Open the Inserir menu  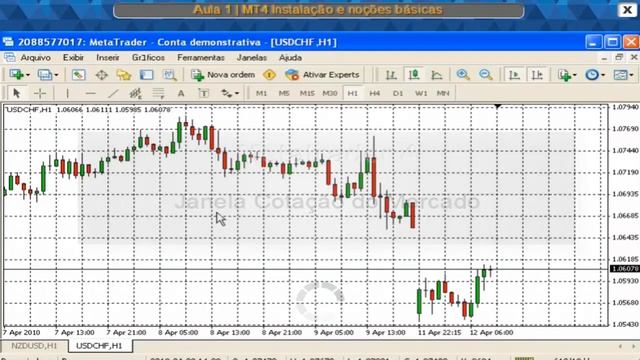[x=108, y=58]
